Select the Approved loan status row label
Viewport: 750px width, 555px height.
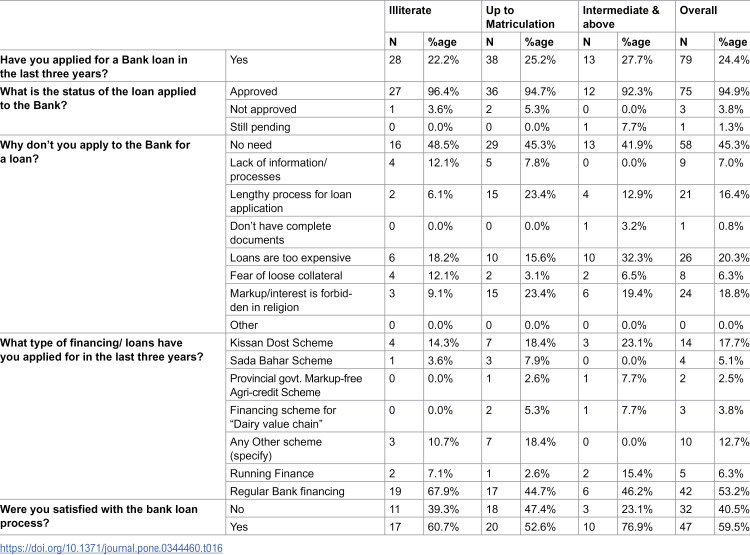click(254, 91)
